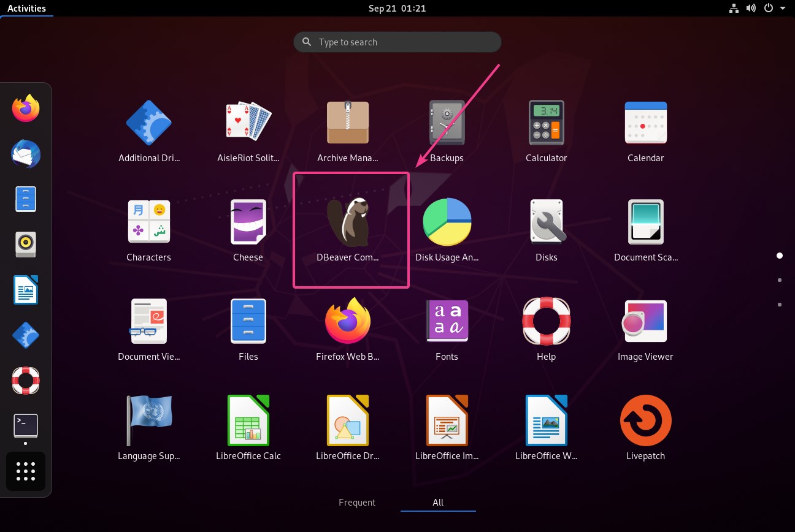Viewport: 795px width, 532px height.
Task: Open Terminal from the dock
Action: pos(26,426)
